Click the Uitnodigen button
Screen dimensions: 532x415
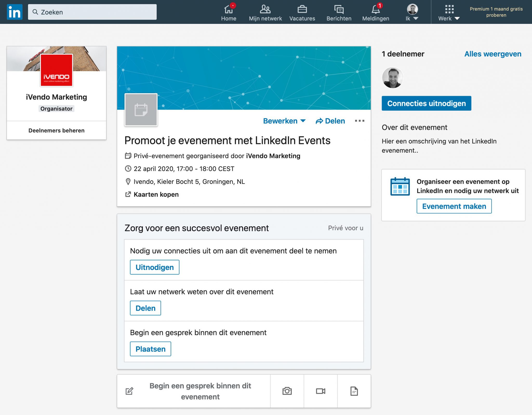click(155, 267)
